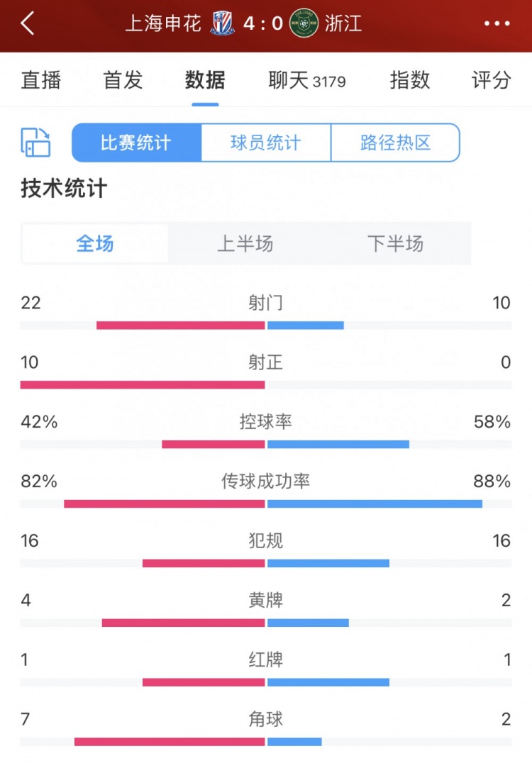Tap the Zhejiang team crest logo
The height and width of the screenshot is (763, 532).
coord(304,23)
